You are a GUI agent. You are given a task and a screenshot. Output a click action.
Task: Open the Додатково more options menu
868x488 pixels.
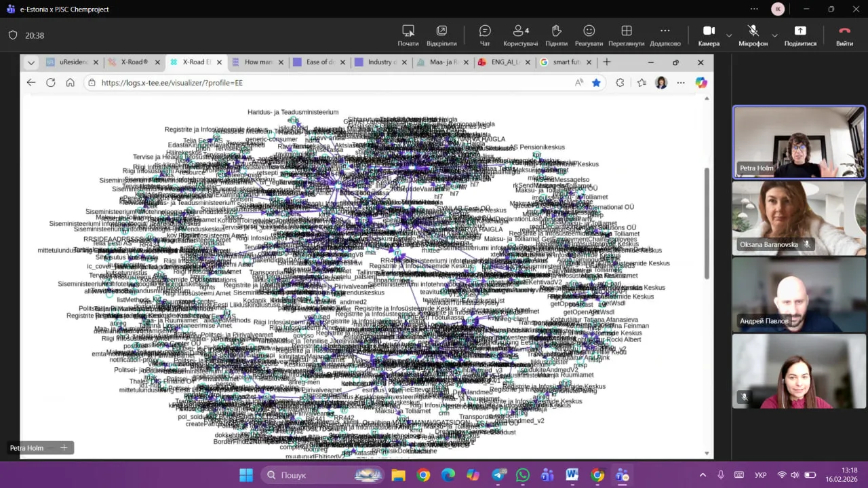665,35
